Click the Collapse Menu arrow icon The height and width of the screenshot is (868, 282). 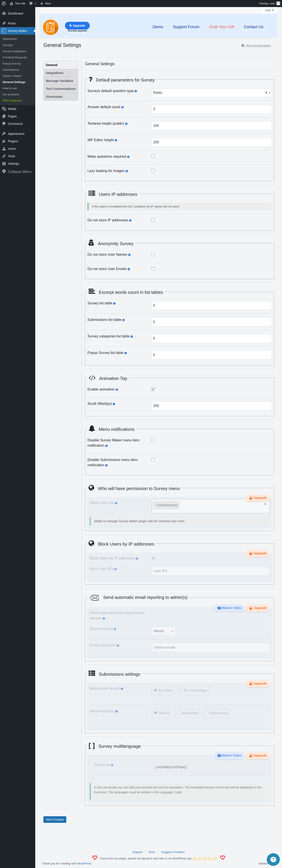(4, 171)
